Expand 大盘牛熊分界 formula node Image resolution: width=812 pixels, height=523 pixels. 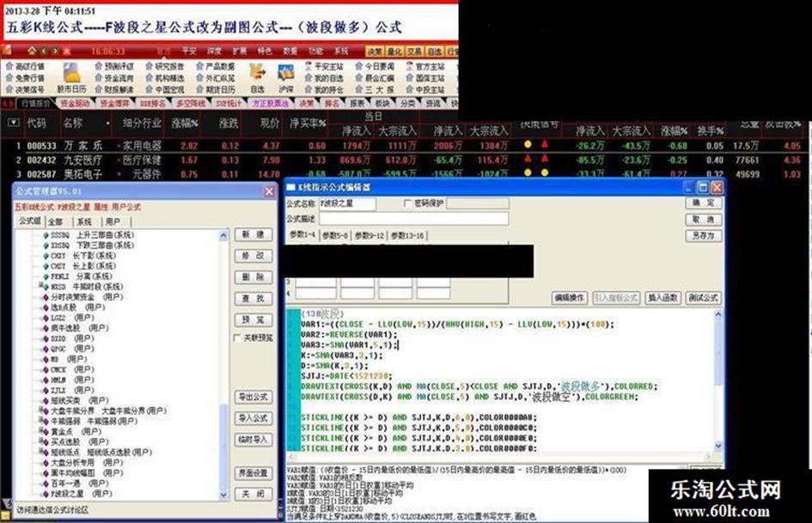41,410
